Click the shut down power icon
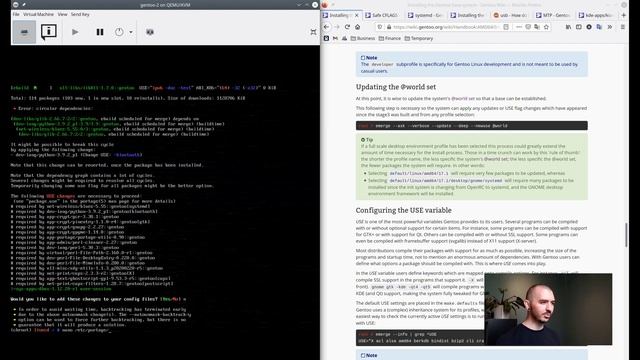The width and height of the screenshot is (640, 360). (119, 32)
